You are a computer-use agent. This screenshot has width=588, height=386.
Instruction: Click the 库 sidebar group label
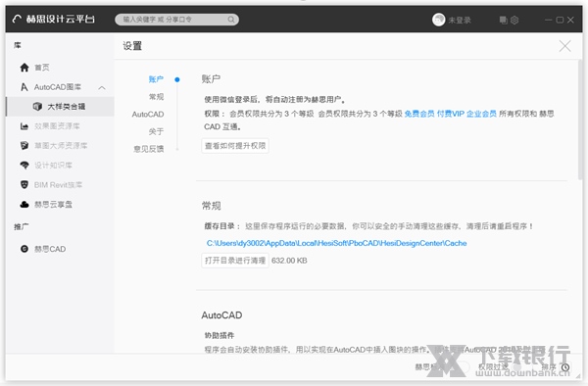coord(18,45)
